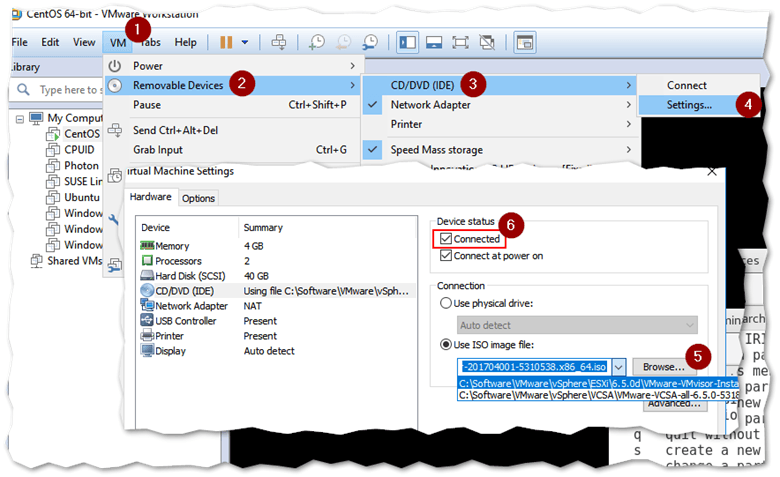Select Use physical drive radio button
This screenshot has height=477, width=780.
[446, 303]
